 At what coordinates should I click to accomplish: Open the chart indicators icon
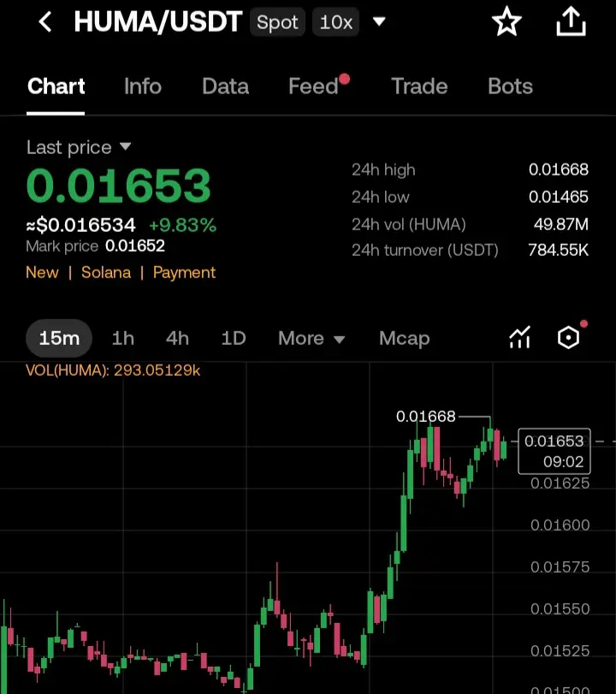519,338
